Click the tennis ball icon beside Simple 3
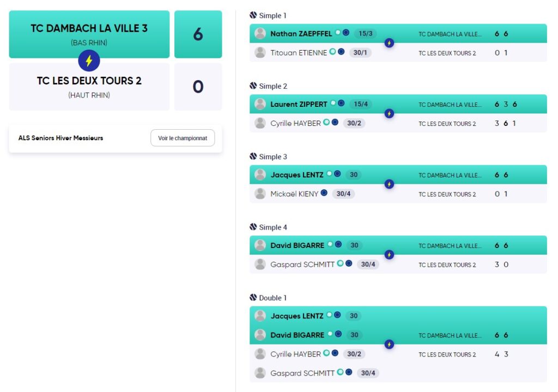558x392 pixels. (x=253, y=156)
